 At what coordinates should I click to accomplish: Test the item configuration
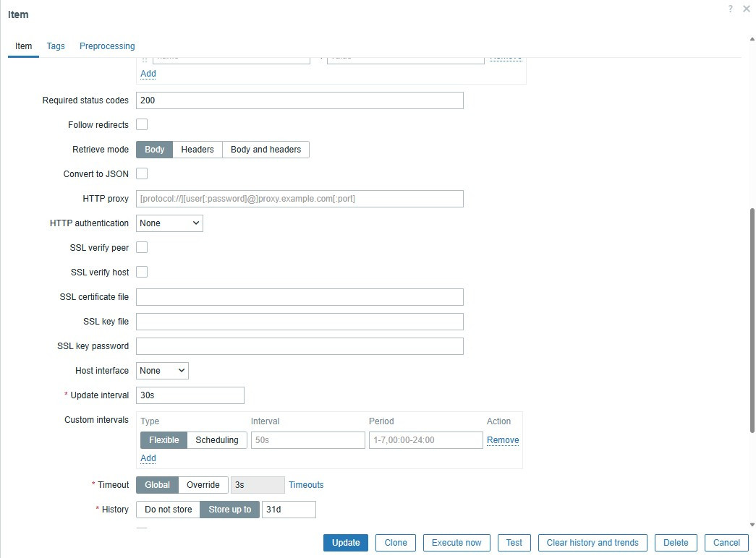coord(514,542)
